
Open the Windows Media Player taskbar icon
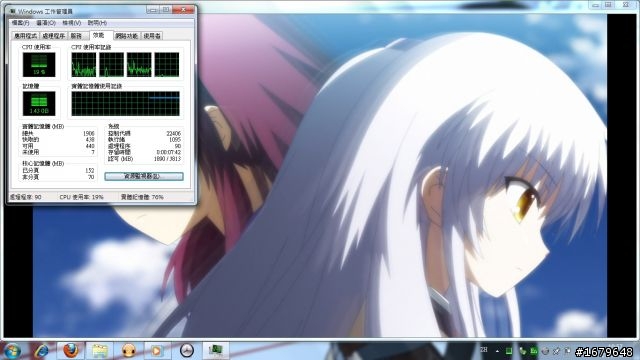click(x=157, y=351)
